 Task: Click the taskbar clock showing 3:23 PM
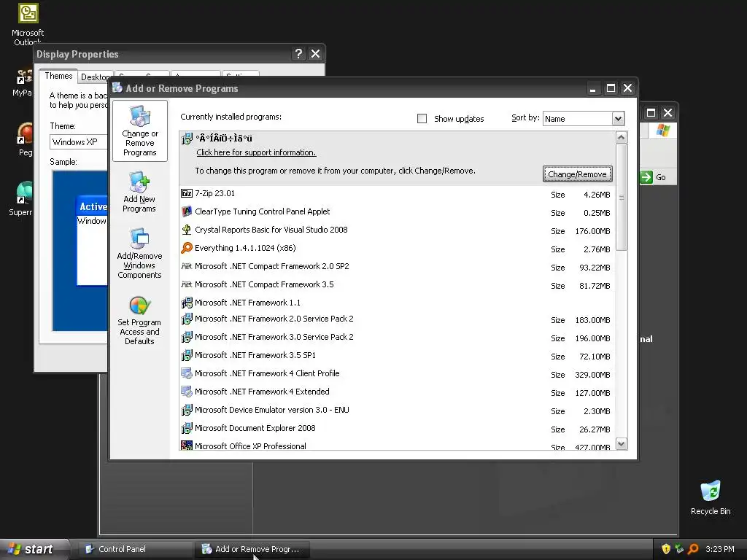coord(720,549)
